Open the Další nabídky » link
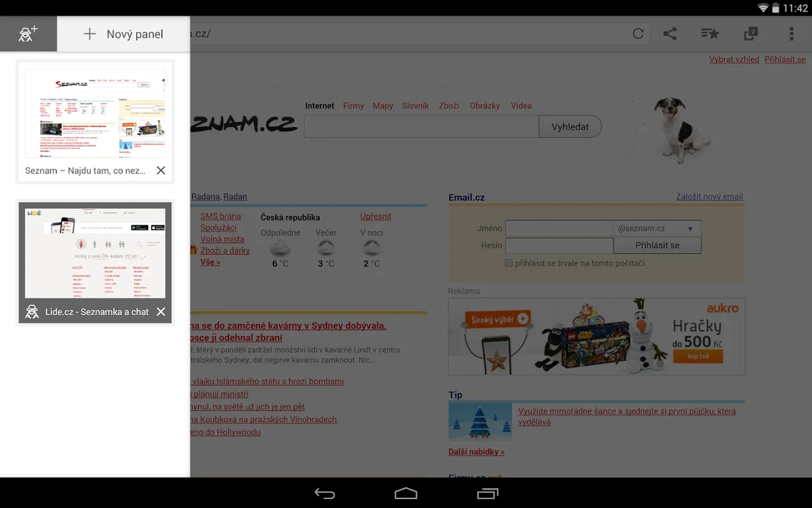This screenshot has width=812, height=508. [476, 451]
